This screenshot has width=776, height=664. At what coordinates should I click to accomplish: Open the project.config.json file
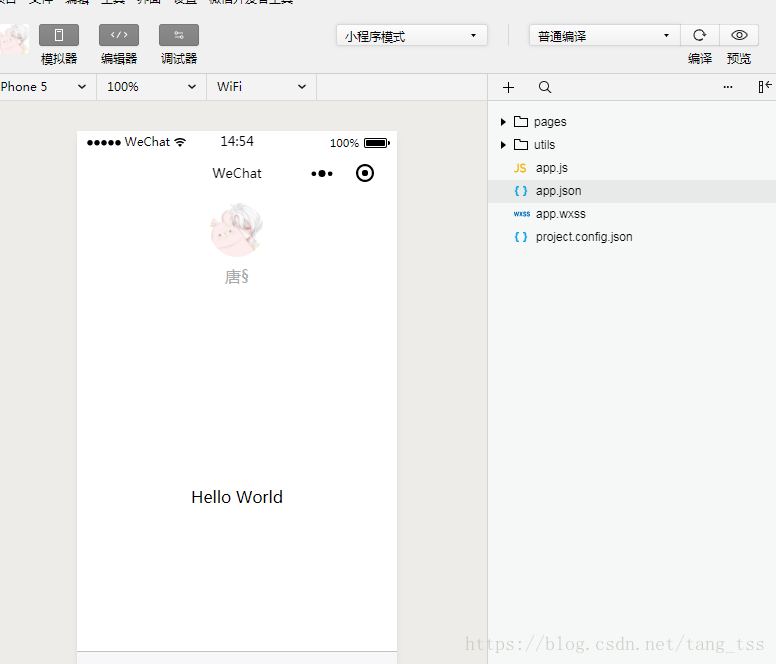coord(632,237)
